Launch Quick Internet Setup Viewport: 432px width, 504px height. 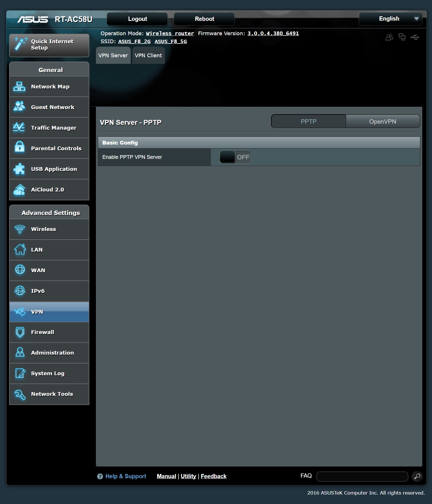[49, 45]
